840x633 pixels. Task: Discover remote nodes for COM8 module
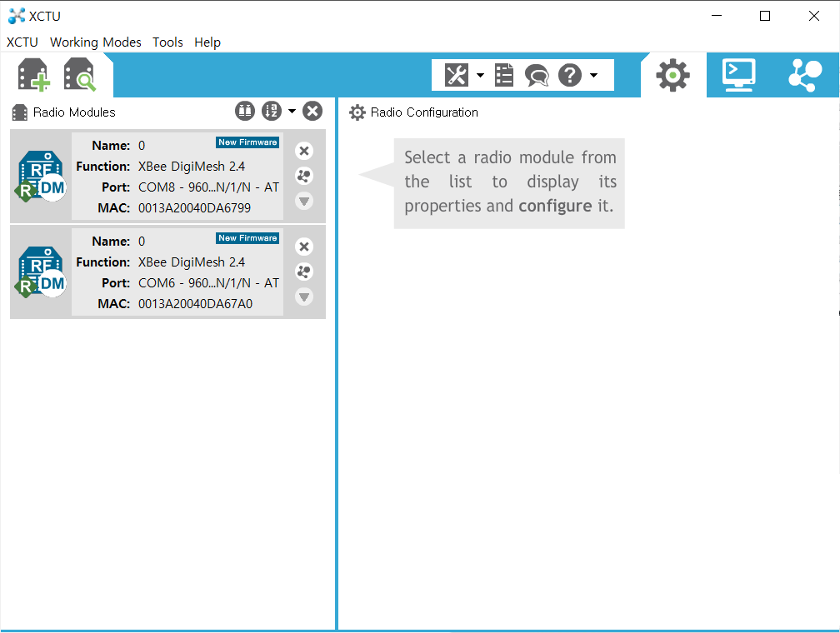coord(304,176)
